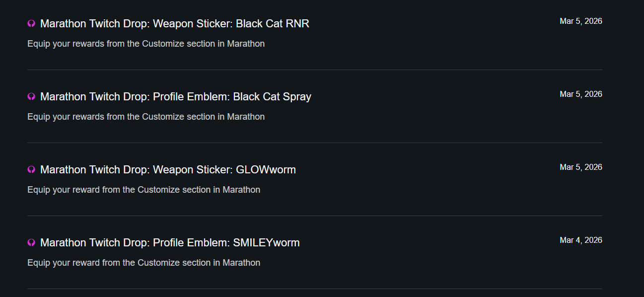Click the headset icon beside Black Cat RNR
Screen dimensions: 644x297
click(x=31, y=23)
